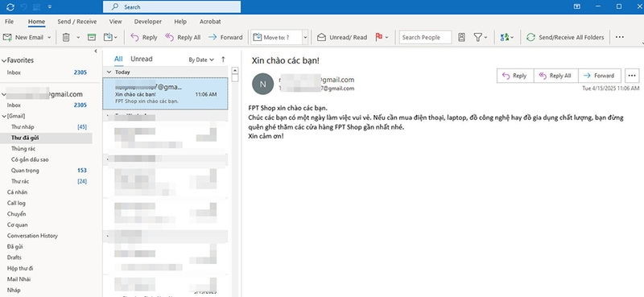Expand the Follow Up flag dropdown
Screen dimensions: 644x297
[387, 37]
